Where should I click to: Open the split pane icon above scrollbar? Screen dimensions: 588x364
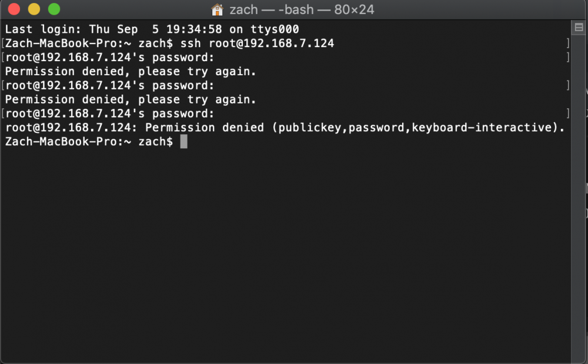tap(579, 28)
